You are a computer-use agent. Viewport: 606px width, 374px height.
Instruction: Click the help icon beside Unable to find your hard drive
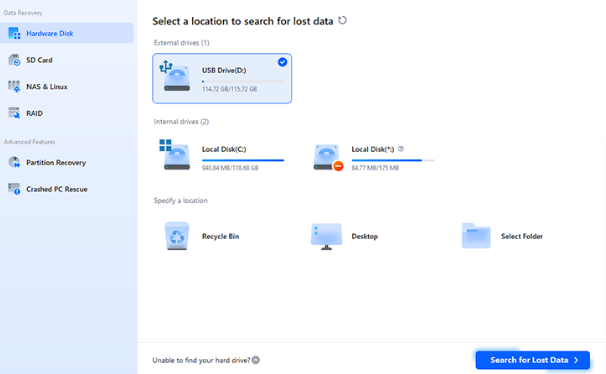(256, 360)
